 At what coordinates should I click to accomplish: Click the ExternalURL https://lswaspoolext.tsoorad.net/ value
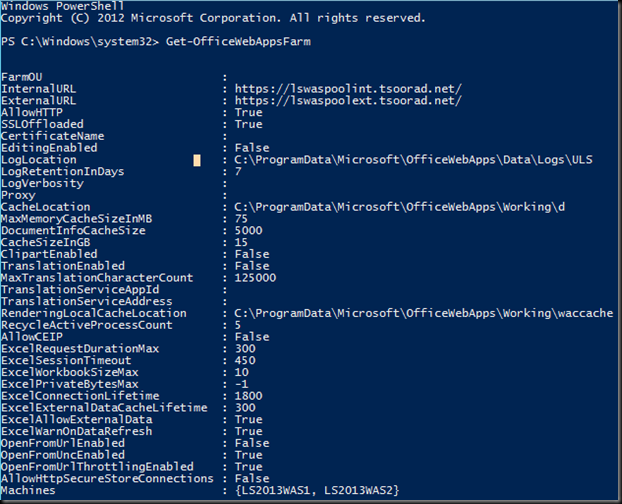pyautogui.click(x=348, y=100)
